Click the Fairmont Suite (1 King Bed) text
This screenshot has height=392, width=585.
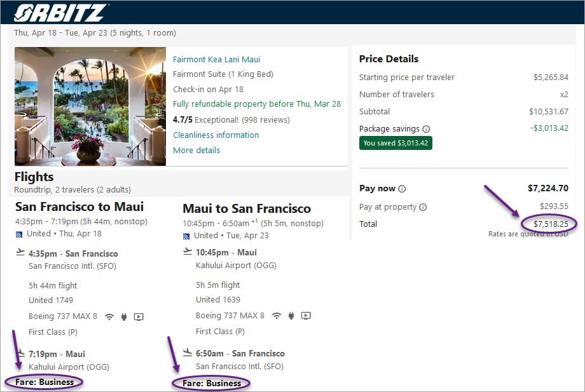coord(223,74)
